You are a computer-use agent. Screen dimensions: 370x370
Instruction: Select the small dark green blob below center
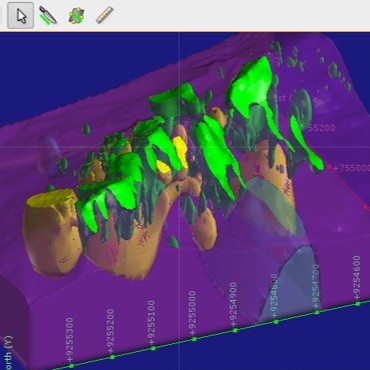click(x=173, y=241)
